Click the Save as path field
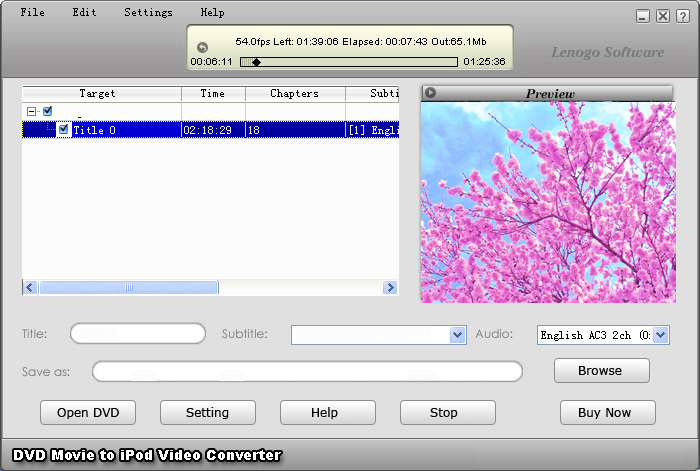 [x=307, y=372]
